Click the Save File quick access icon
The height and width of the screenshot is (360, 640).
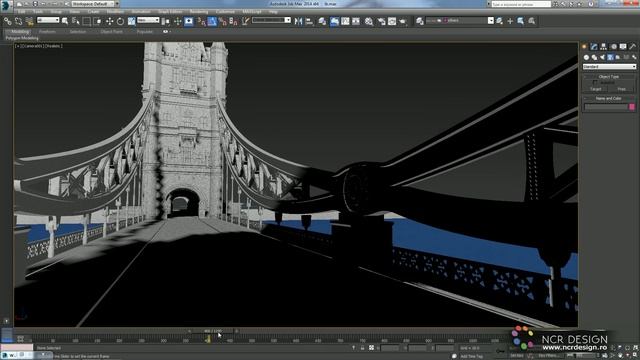point(36,4)
